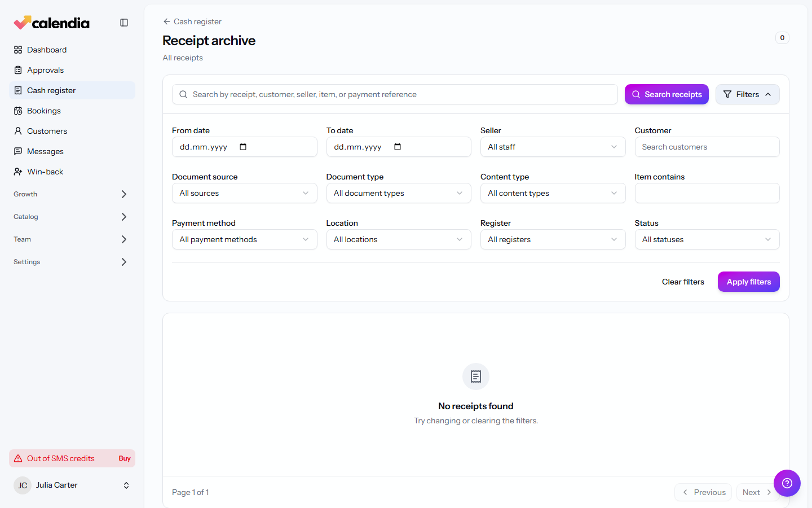Expand the Catalog section

tap(72, 217)
